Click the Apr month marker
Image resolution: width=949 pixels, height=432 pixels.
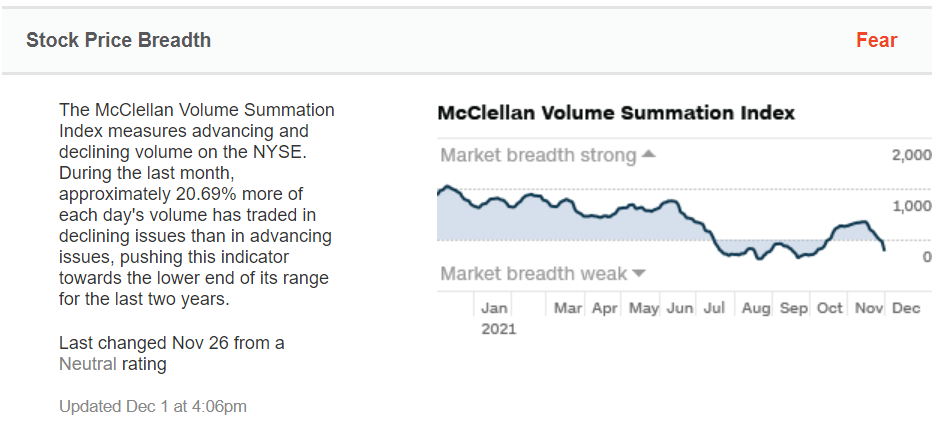point(605,308)
